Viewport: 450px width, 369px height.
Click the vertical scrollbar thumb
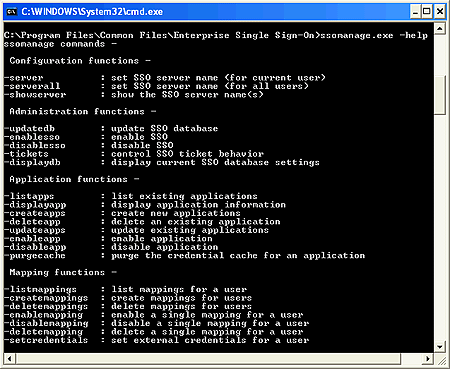pyautogui.click(x=440, y=95)
